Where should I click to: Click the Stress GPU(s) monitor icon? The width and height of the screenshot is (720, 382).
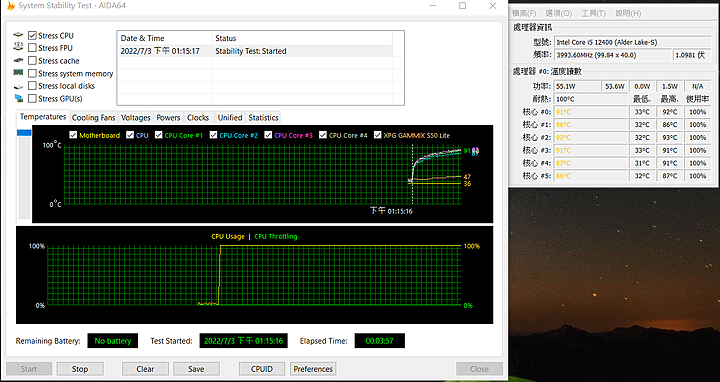(18, 98)
